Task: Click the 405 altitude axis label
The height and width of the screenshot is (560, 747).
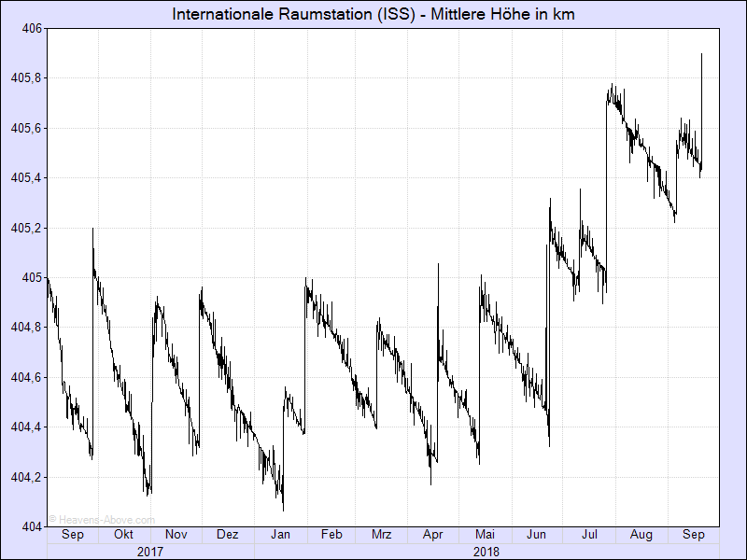Action: [32, 277]
